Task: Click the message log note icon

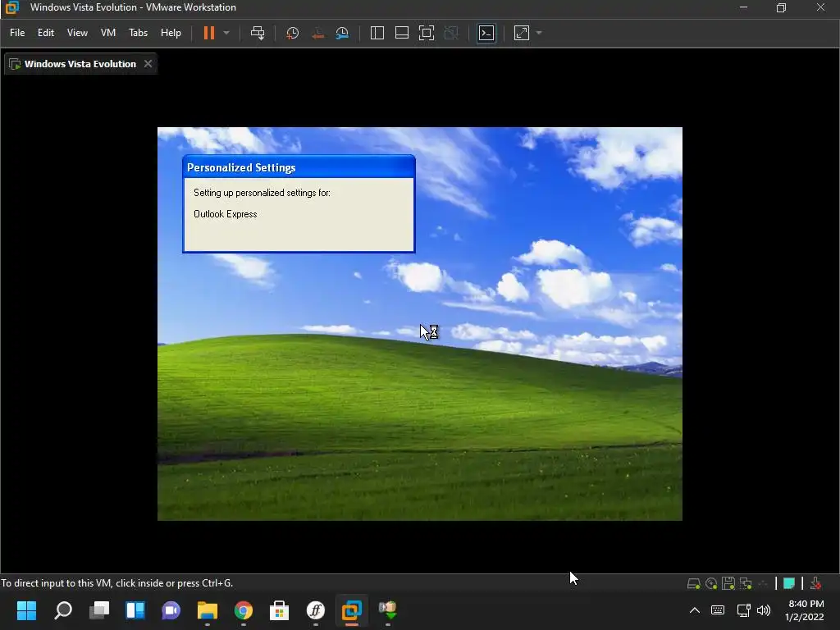Action: coord(788,583)
